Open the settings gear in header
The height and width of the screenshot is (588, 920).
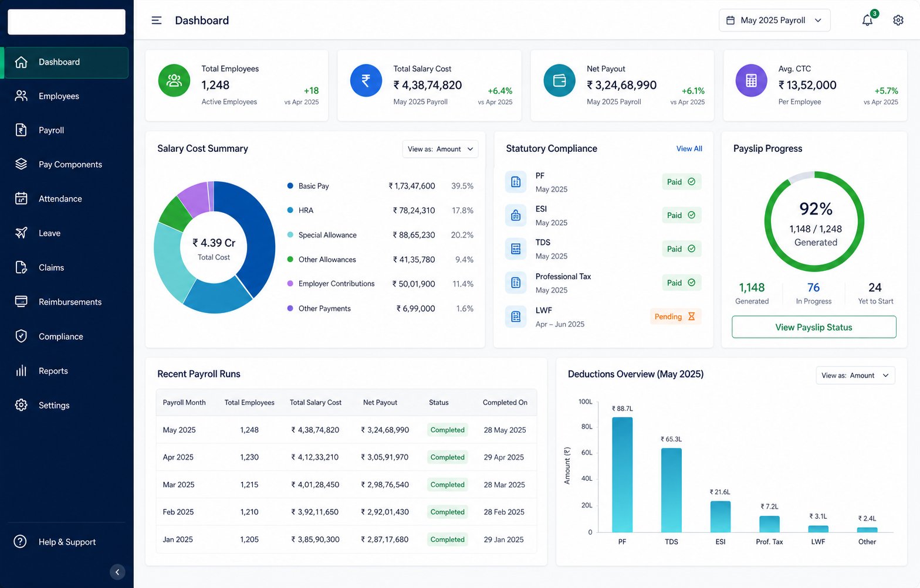[x=898, y=21]
